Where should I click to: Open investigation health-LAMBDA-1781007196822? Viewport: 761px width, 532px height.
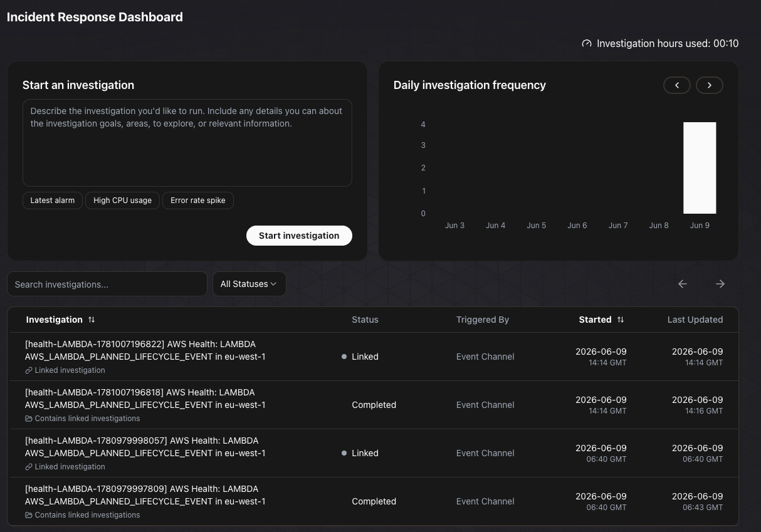coord(145,350)
